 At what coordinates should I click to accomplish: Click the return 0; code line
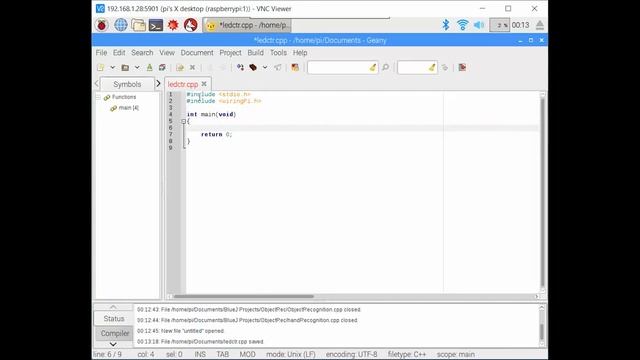[216, 134]
